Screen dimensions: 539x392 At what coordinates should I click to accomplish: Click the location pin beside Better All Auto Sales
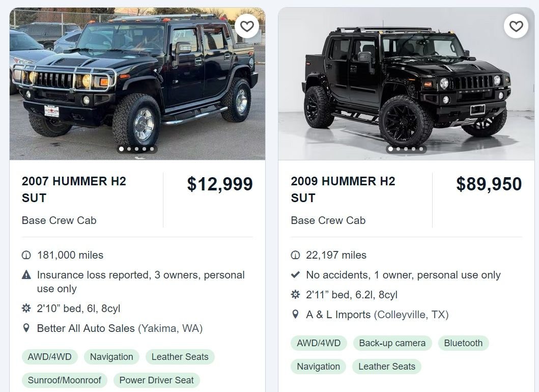(26, 328)
